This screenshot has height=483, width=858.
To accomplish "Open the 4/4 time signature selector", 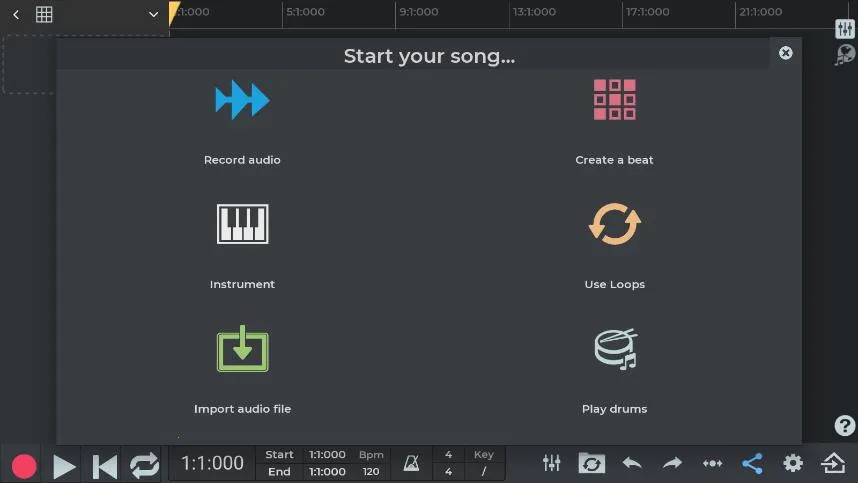I will (448, 464).
